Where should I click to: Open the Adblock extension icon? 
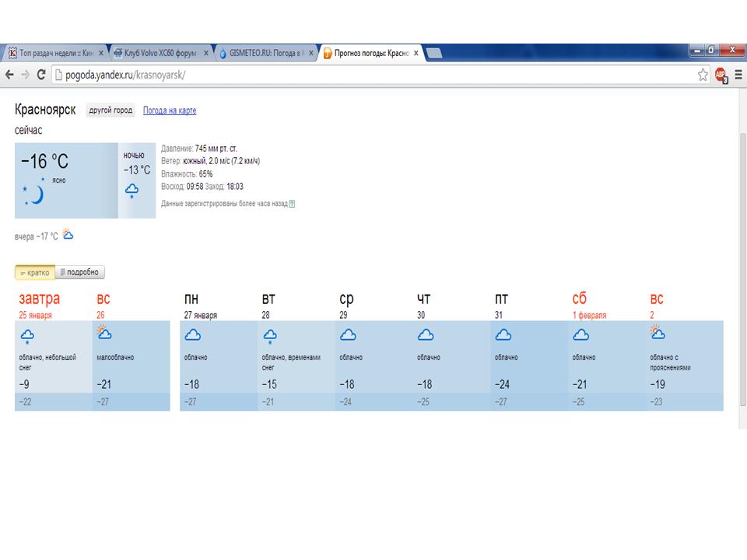(721, 75)
